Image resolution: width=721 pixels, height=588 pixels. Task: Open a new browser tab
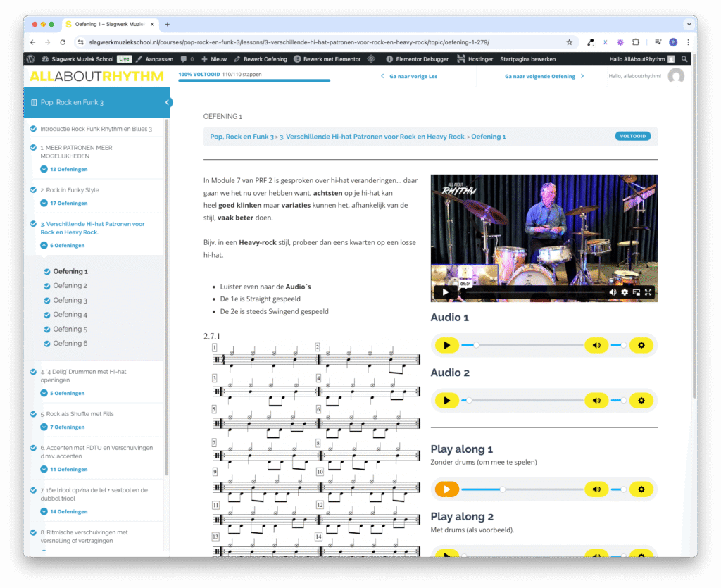point(168,24)
